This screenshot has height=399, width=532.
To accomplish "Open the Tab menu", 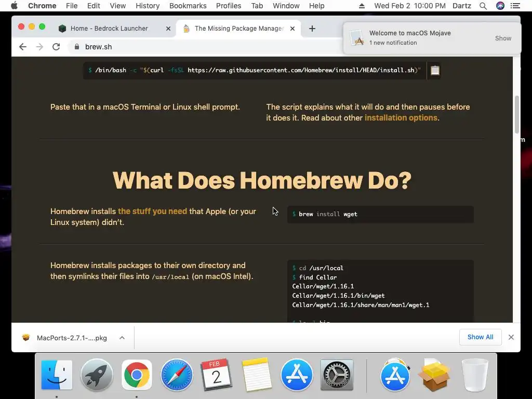I will tap(257, 6).
